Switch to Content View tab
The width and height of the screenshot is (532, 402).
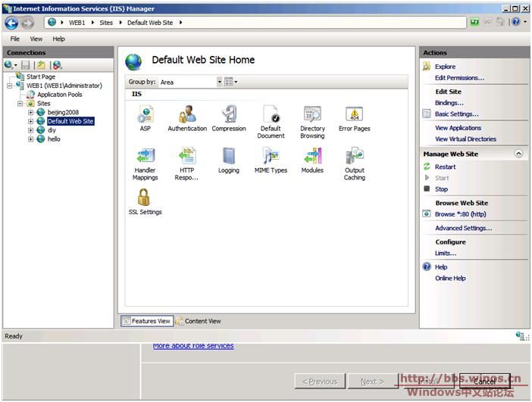(198, 321)
